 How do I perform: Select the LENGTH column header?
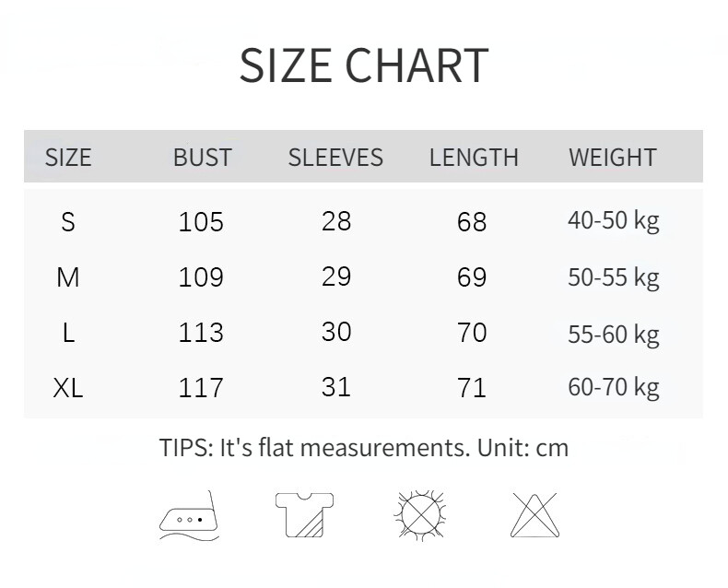click(474, 158)
